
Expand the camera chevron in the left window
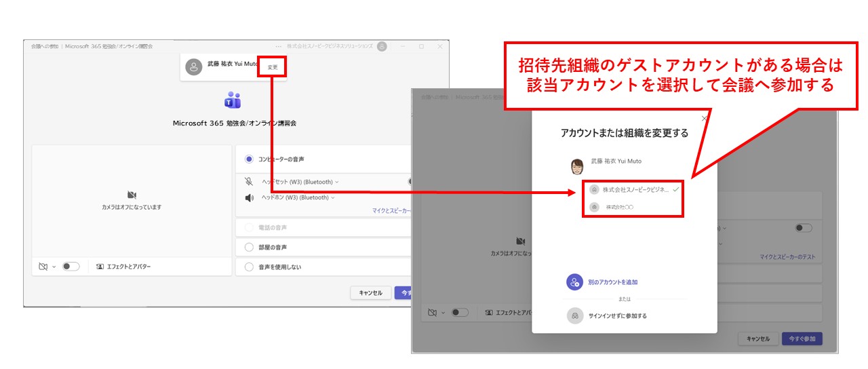coord(54,267)
